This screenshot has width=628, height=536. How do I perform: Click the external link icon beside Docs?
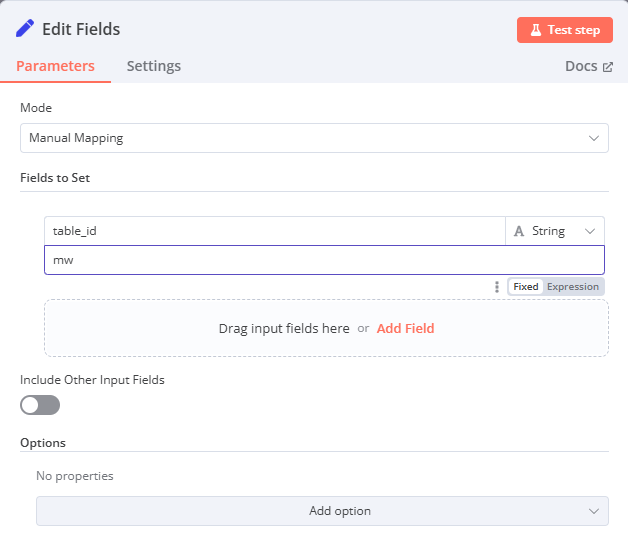pyautogui.click(x=607, y=67)
